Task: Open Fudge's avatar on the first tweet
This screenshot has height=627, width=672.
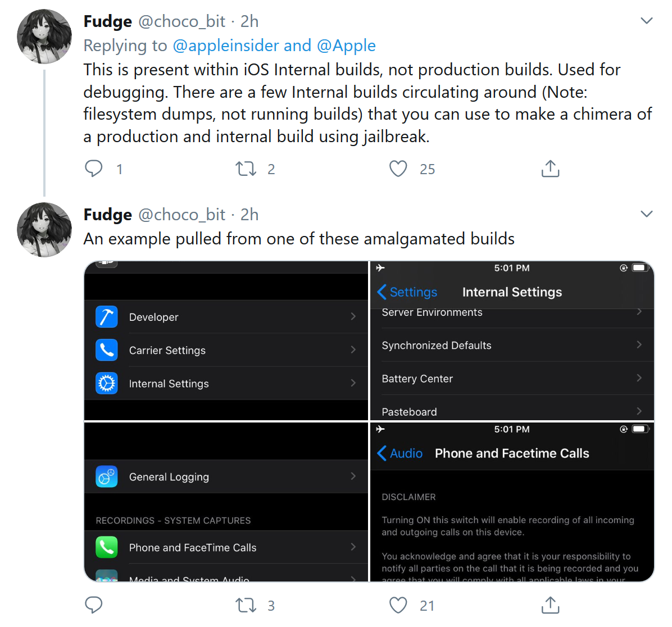Action: pyautogui.click(x=44, y=37)
